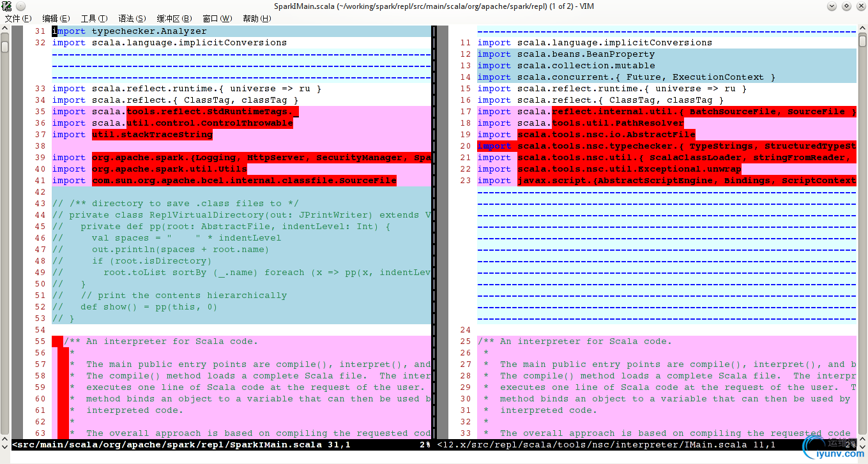
Task: Click the 'javax.script' import line
Action: click(x=666, y=181)
